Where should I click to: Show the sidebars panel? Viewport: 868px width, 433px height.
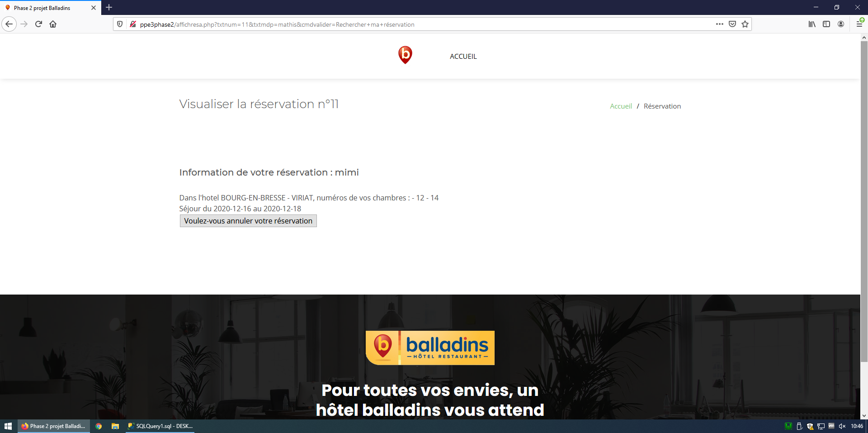826,24
